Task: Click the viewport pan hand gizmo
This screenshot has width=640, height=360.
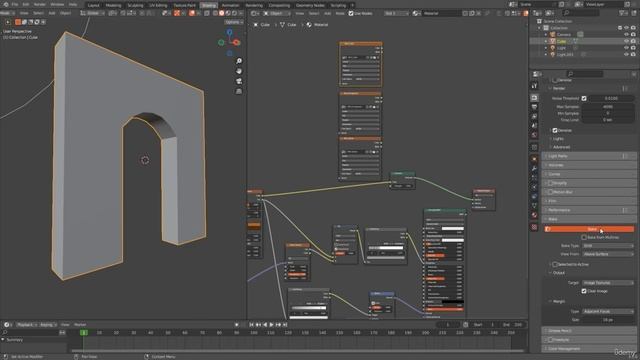Action: pos(239,71)
